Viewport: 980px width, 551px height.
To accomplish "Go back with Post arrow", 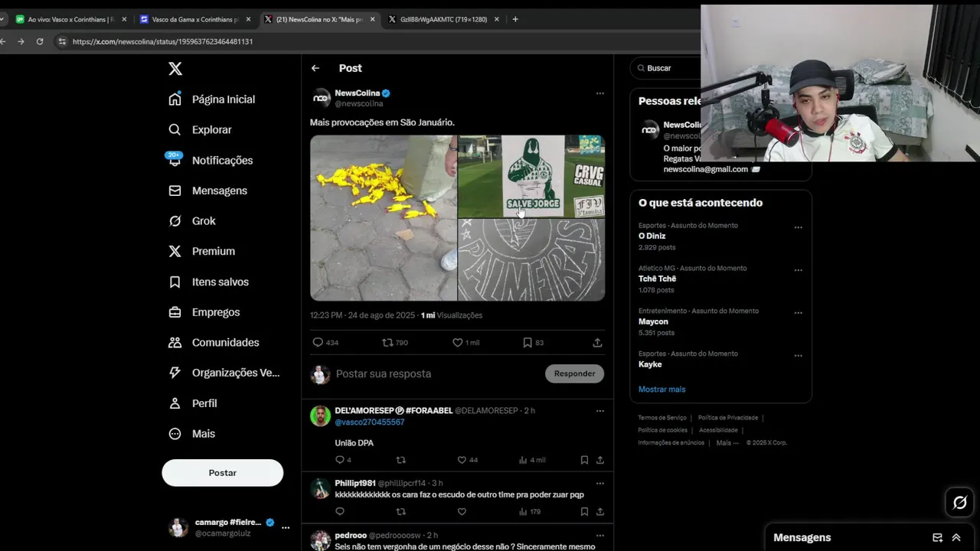I will (315, 68).
